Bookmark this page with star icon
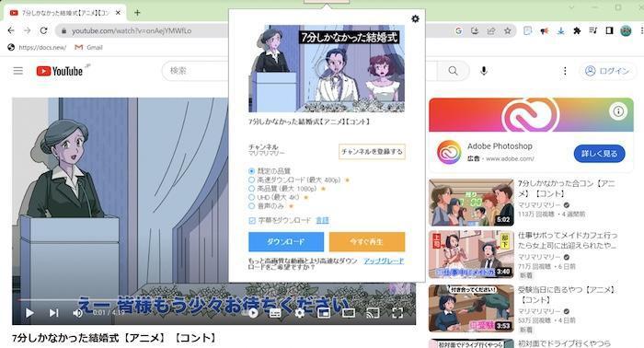Screen dimensions: 644x348 tap(508, 30)
